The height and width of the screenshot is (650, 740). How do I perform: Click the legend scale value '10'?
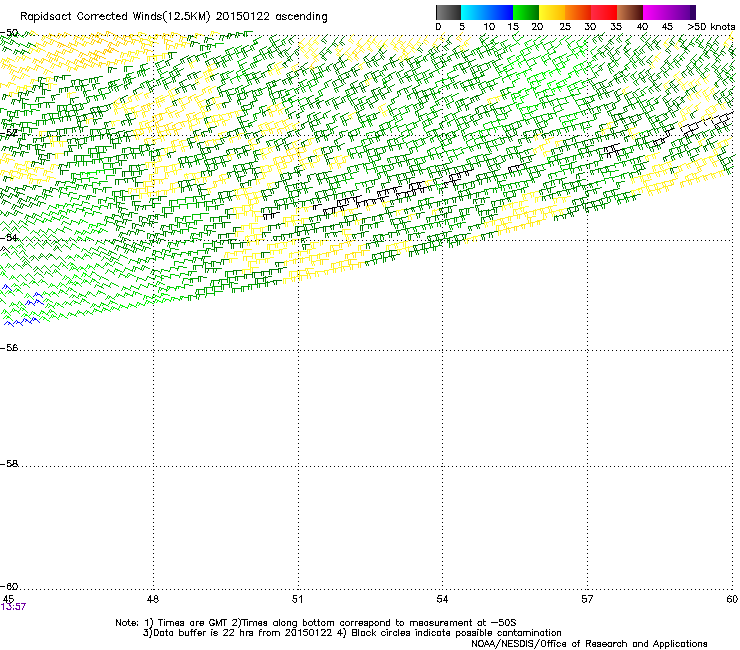[489, 27]
